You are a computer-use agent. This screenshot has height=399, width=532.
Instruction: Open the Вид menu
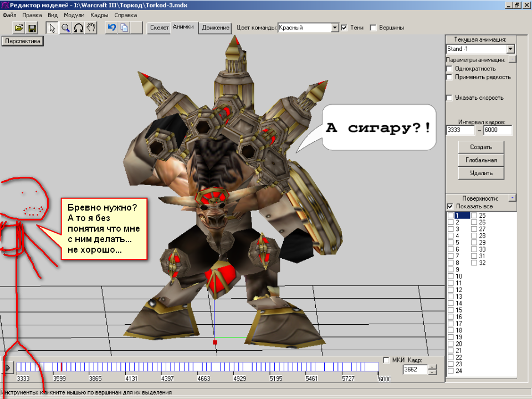point(53,16)
